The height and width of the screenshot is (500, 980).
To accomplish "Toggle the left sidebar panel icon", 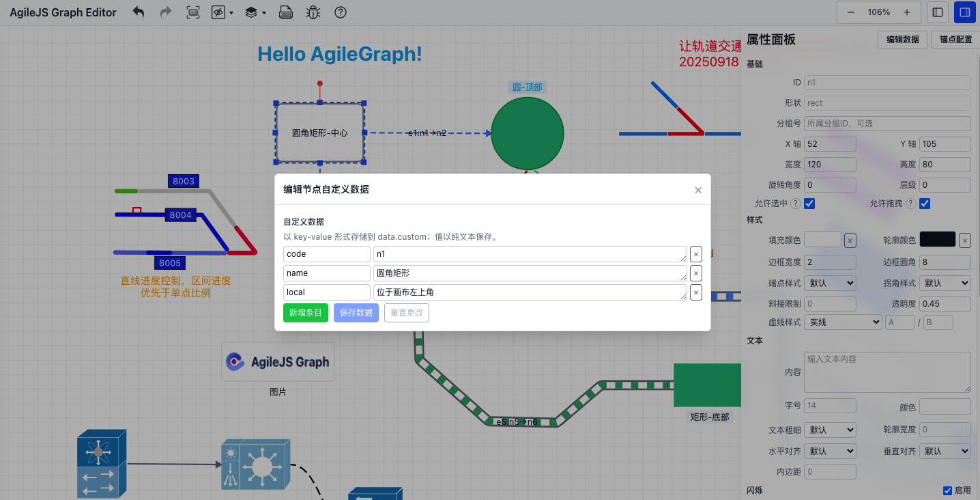I will [938, 12].
